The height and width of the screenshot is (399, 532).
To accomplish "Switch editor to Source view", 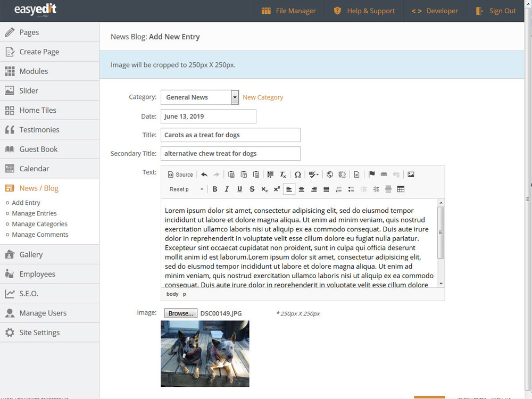I will point(180,174).
